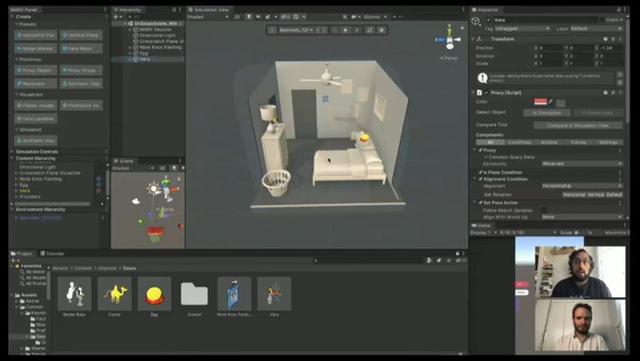Toggle the Alignment Condition checkbox
Viewport: 640px width, 361px height.
480,179
